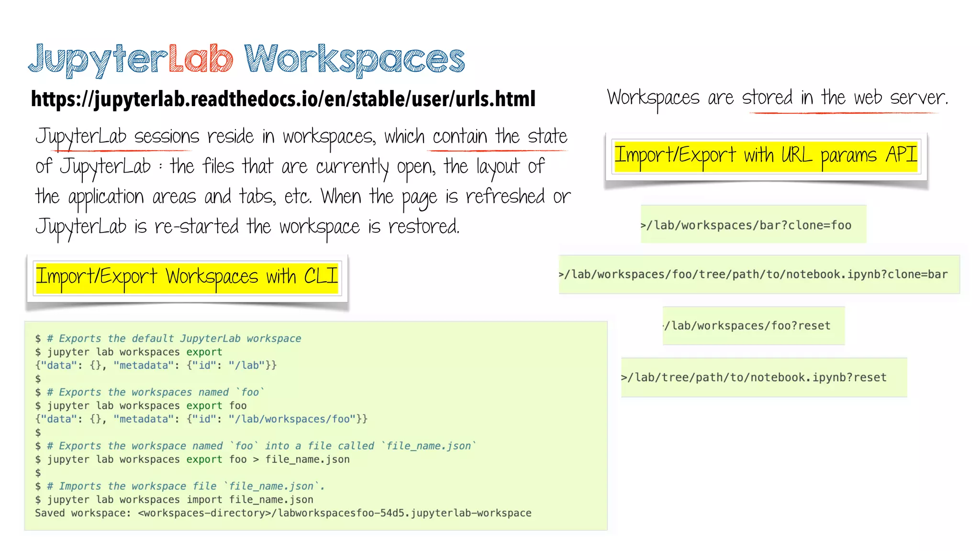Screen dimensions: 980x551
Task: Click the first 'jupyter lab workspaces export' command line
Action: pos(129,352)
